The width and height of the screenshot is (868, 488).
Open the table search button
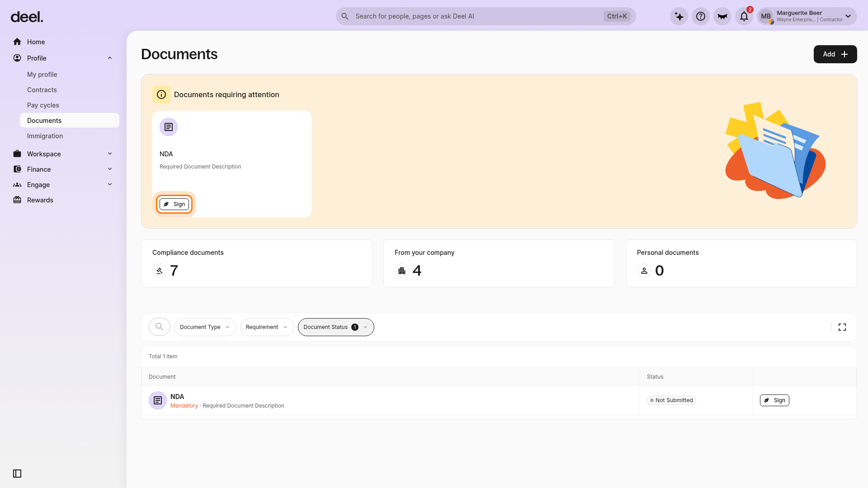(x=160, y=327)
